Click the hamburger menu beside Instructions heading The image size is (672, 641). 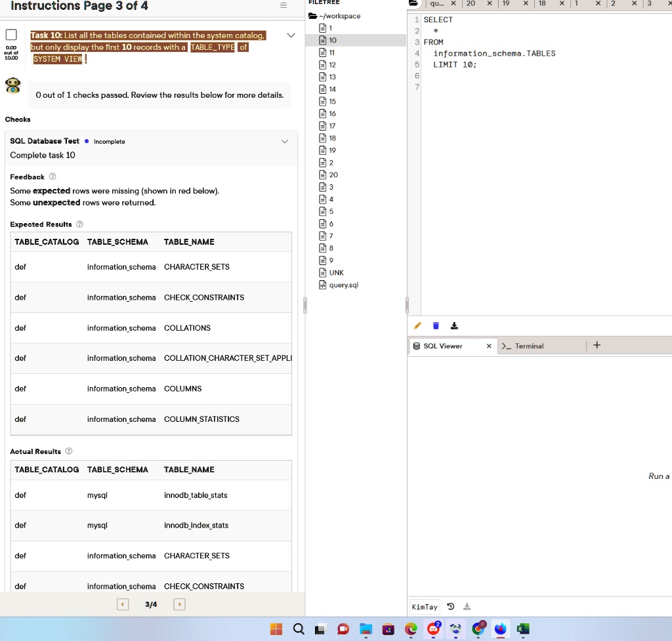tap(283, 5)
